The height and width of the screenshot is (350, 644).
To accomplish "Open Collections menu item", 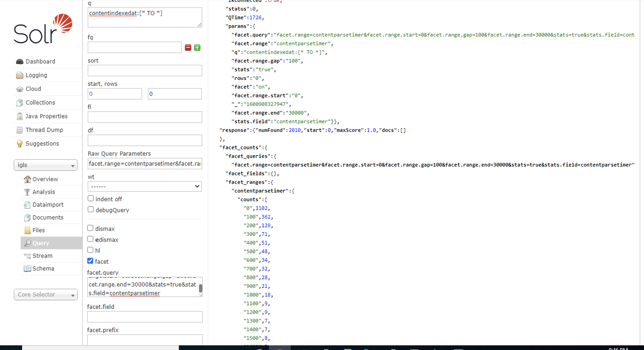I will tap(40, 102).
